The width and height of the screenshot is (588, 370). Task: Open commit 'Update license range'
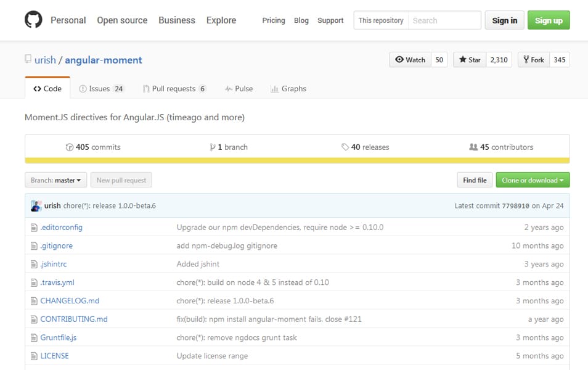tap(212, 356)
